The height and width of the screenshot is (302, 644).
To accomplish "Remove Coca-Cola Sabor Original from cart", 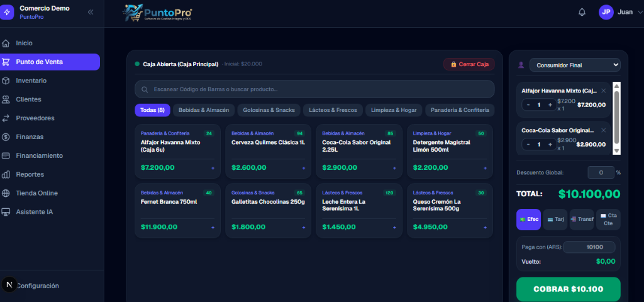I will (603, 130).
